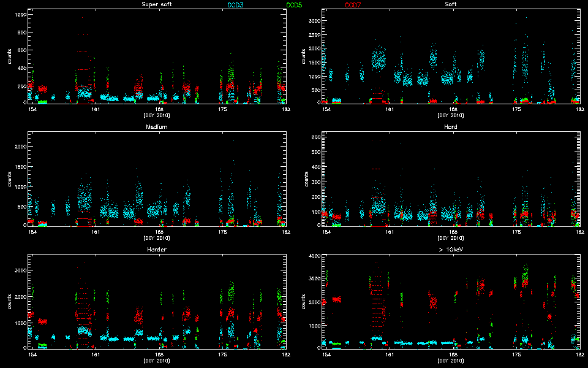Screen dimensions: 588x368
Task: Select the "Medium" plot title
Action: 157,127
